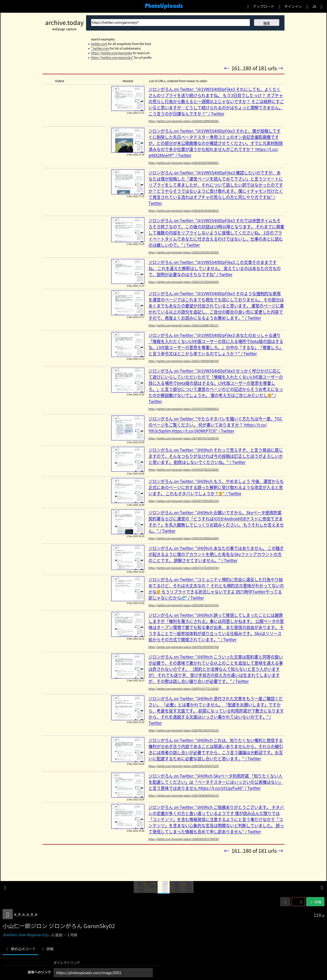Open tweet link starting 誤って発信してしまったことには謝罪
This screenshot has height=980, width=327.
tap(216, 627)
